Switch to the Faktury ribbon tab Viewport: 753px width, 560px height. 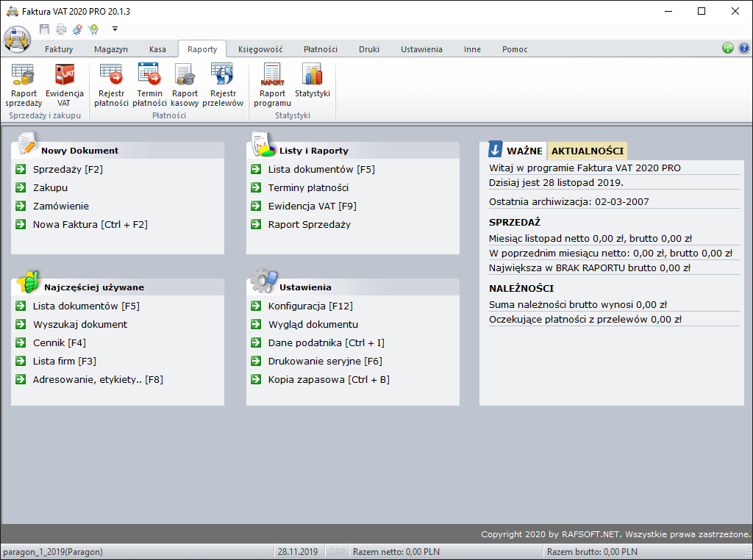(x=59, y=49)
